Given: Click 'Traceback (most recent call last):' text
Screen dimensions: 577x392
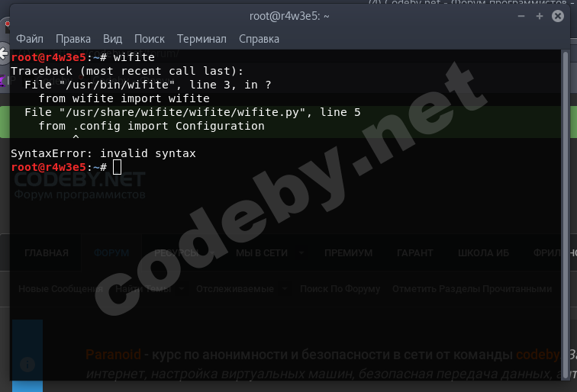Looking at the screenshot, I should 127,71.
